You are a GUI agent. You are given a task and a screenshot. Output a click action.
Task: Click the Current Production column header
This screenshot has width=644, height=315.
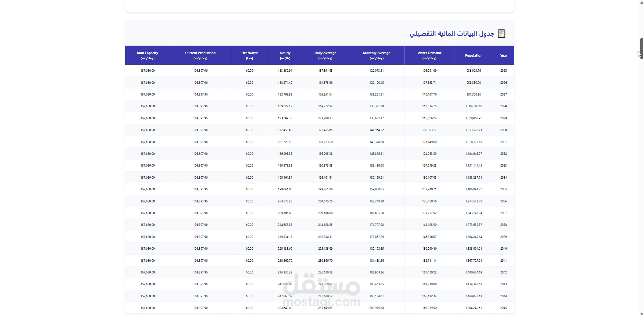(x=200, y=56)
